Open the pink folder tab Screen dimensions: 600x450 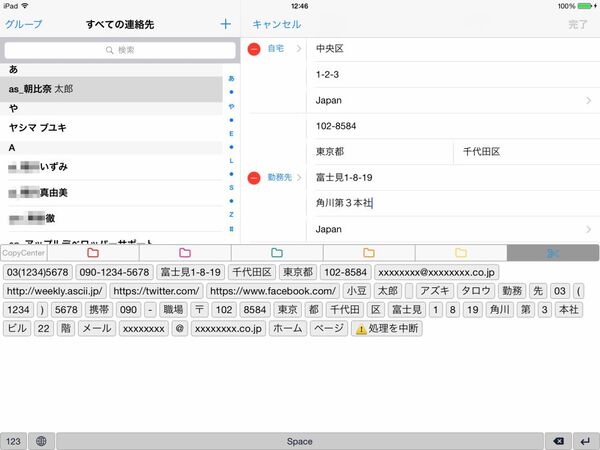(185, 253)
